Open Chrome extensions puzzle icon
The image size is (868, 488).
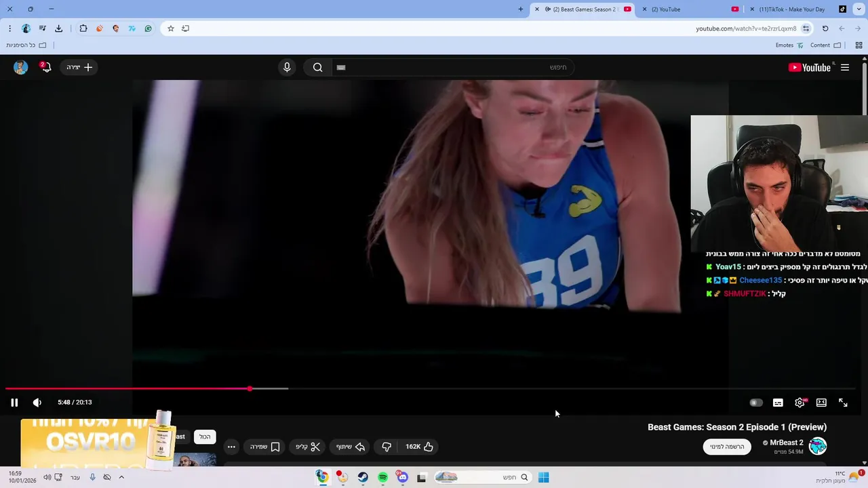83,28
